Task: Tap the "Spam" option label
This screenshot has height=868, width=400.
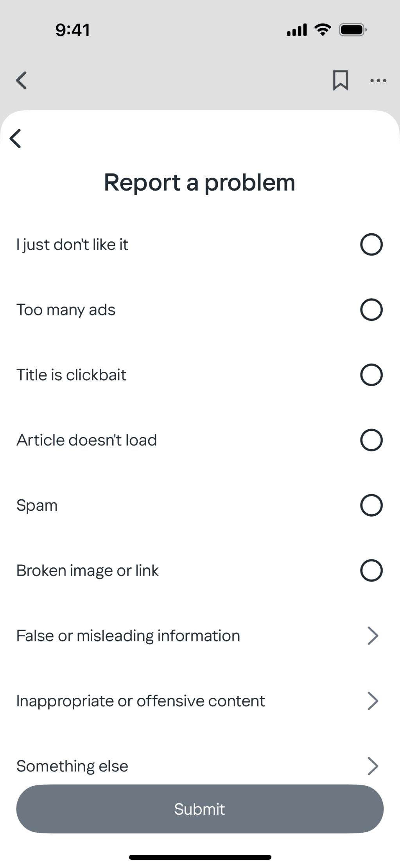Action: [37, 505]
